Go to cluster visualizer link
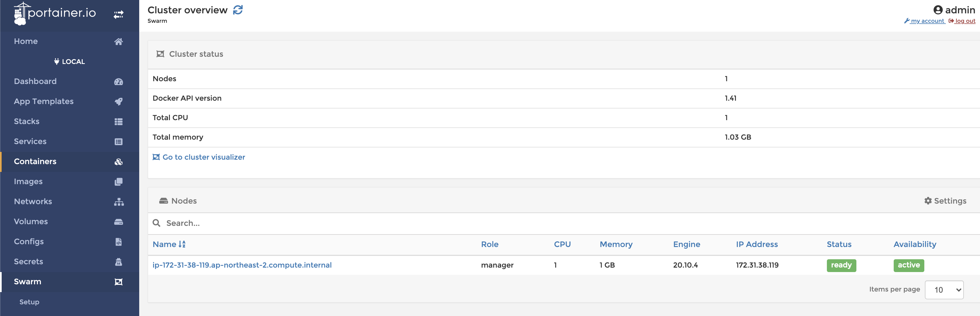This screenshot has width=980, height=316. [x=203, y=157]
